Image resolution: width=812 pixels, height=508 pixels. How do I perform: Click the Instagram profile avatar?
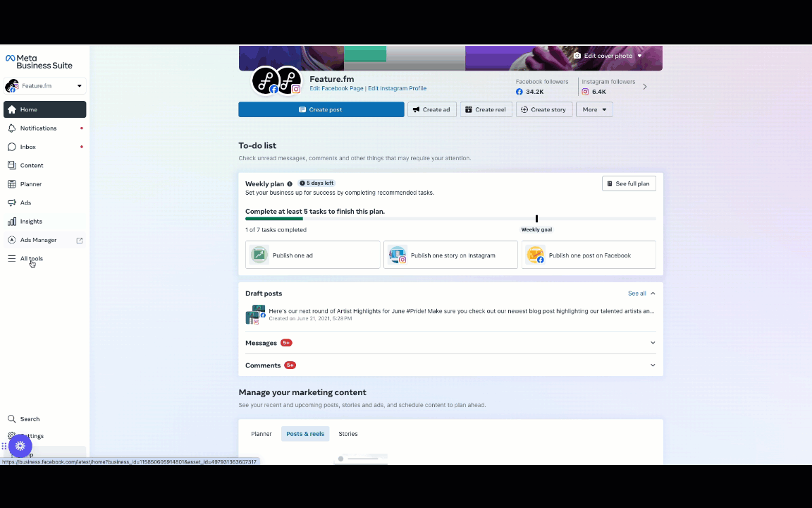288,81
